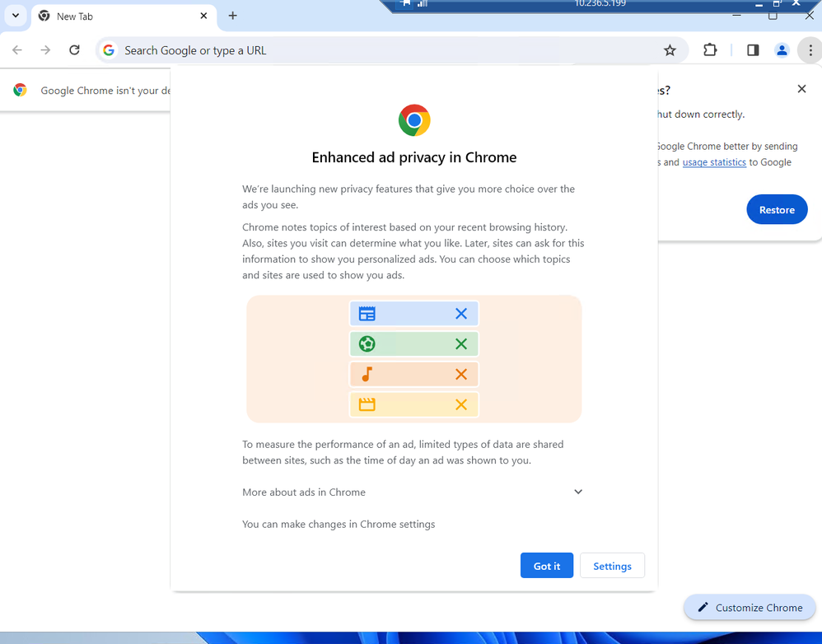Reload the page
This screenshot has height=644, width=822.
(74, 50)
